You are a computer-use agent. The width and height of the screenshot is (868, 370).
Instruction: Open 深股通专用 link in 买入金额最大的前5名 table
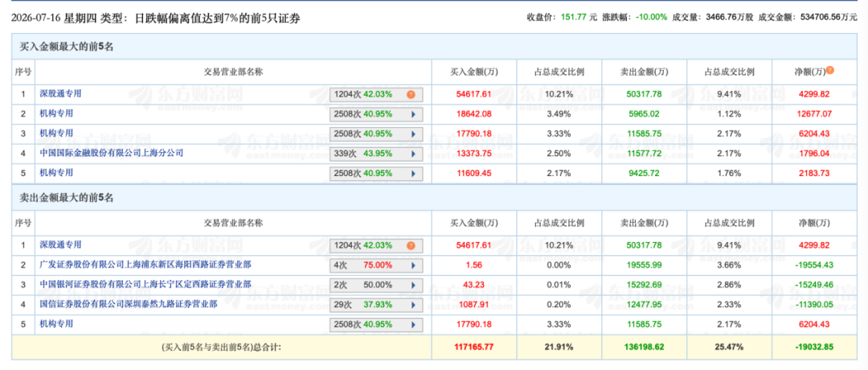tap(60, 94)
